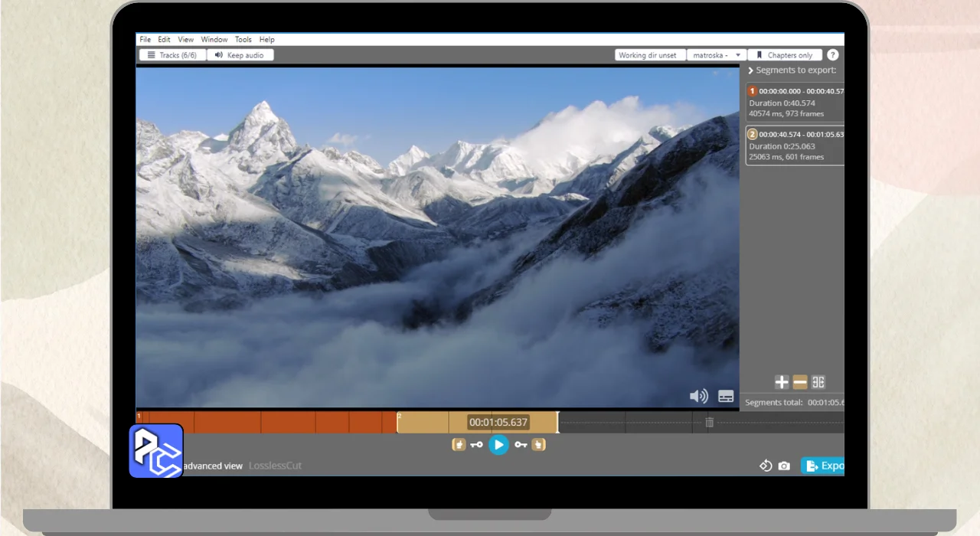The width and height of the screenshot is (980, 536).
Task: Jump to previous keyframe key icon
Action: [x=477, y=444]
